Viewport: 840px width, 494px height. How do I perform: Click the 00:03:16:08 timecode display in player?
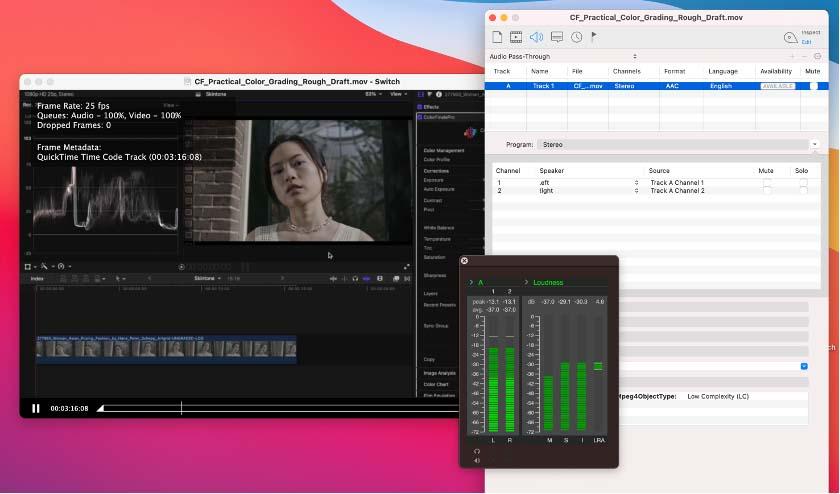[69, 409]
